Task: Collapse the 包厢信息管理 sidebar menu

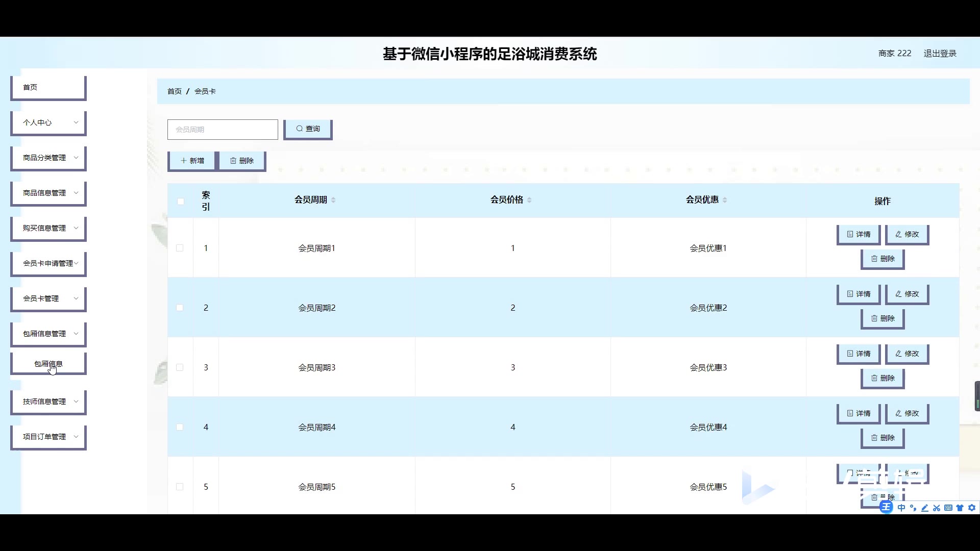Action: [48, 334]
